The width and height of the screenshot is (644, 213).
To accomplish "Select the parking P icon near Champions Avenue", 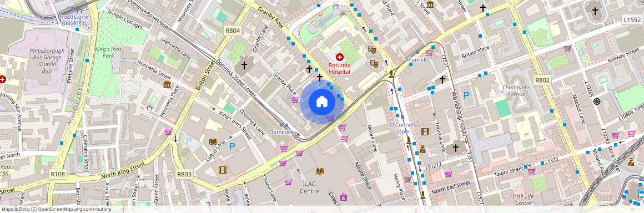I will click(x=466, y=95).
